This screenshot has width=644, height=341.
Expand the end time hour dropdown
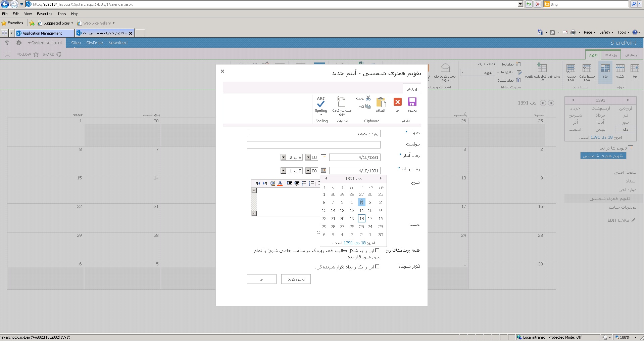pos(283,171)
